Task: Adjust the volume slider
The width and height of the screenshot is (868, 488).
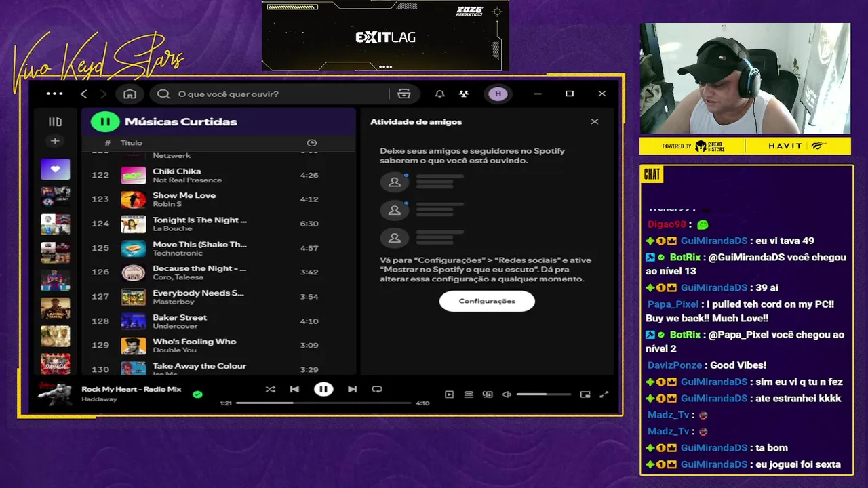Action: point(543,394)
